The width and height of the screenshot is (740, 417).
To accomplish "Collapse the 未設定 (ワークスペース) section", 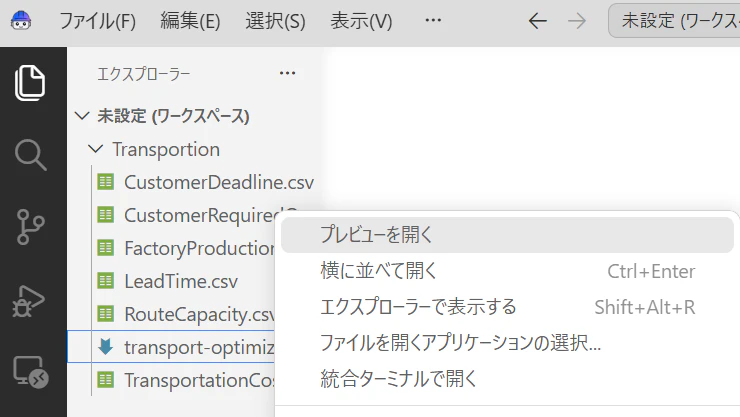I will tap(82, 116).
